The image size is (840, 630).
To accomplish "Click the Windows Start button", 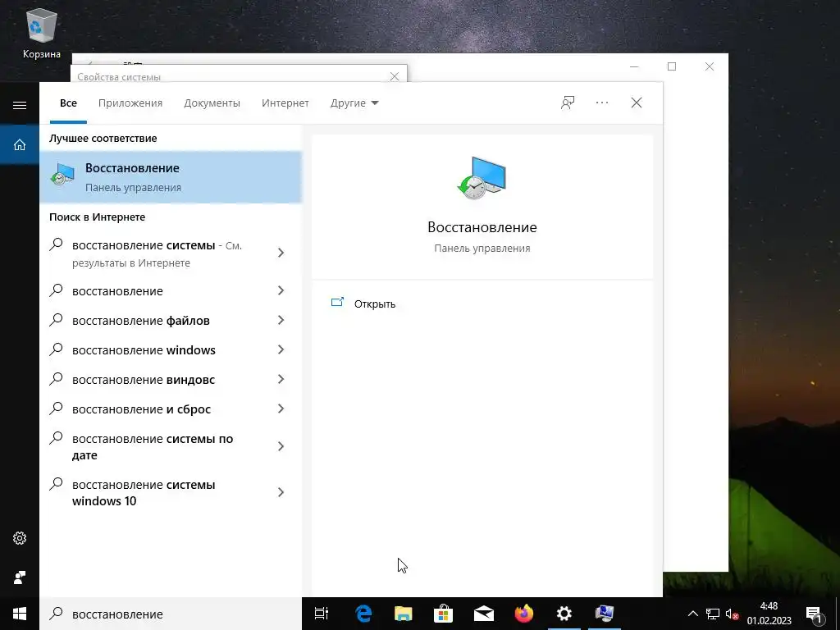I will (20, 614).
